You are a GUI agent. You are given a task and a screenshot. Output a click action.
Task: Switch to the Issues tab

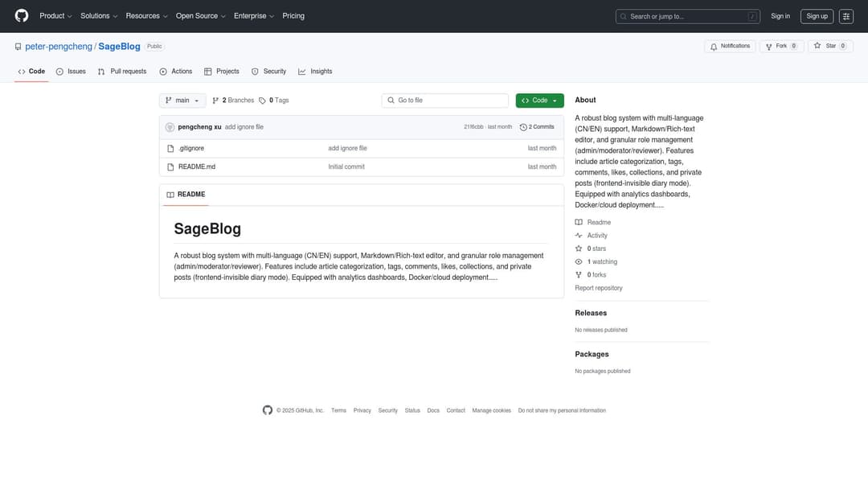71,72
